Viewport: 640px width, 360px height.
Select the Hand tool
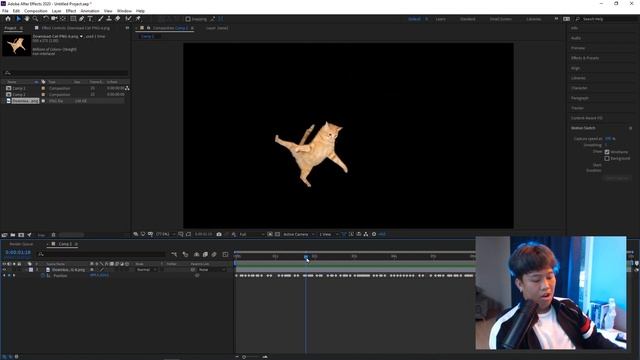pos(27,19)
